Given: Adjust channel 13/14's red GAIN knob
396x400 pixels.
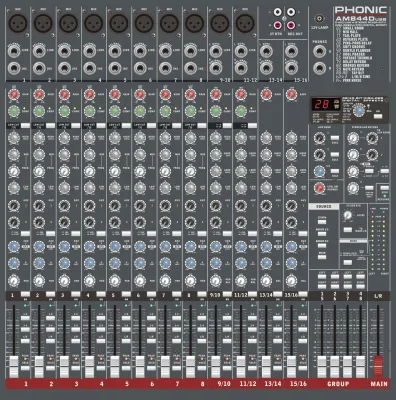Looking at the screenshot, I should click(266, 95).
